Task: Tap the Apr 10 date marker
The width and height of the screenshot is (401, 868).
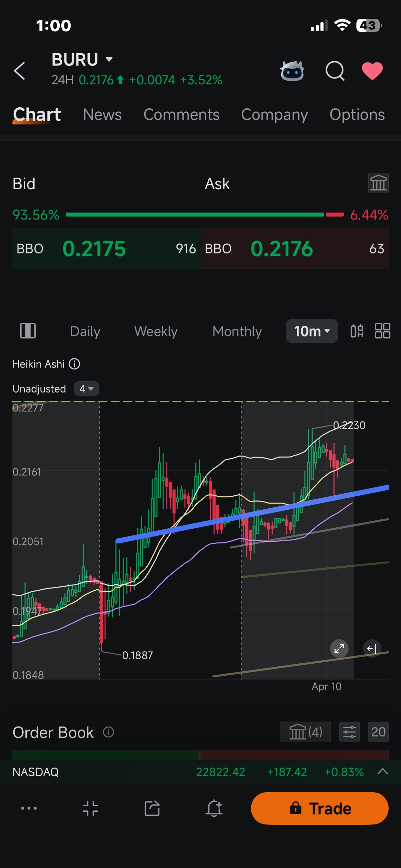Action: point(327,686)
